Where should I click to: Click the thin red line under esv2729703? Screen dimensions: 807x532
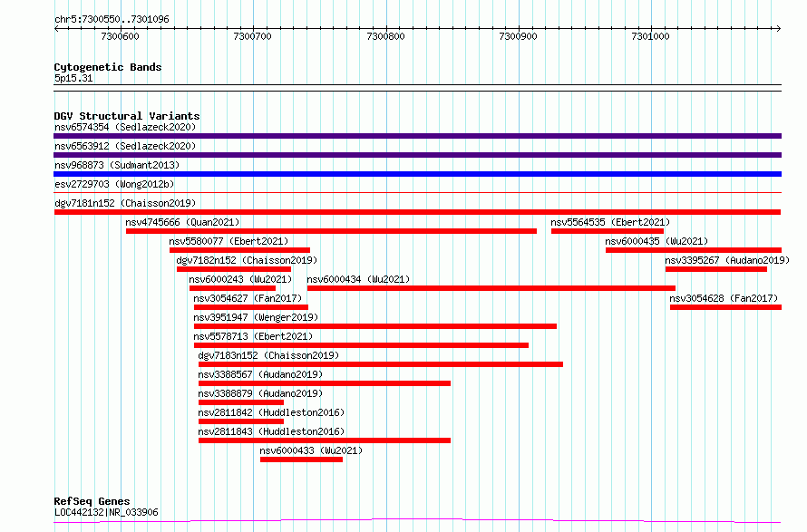coord(417,193)
